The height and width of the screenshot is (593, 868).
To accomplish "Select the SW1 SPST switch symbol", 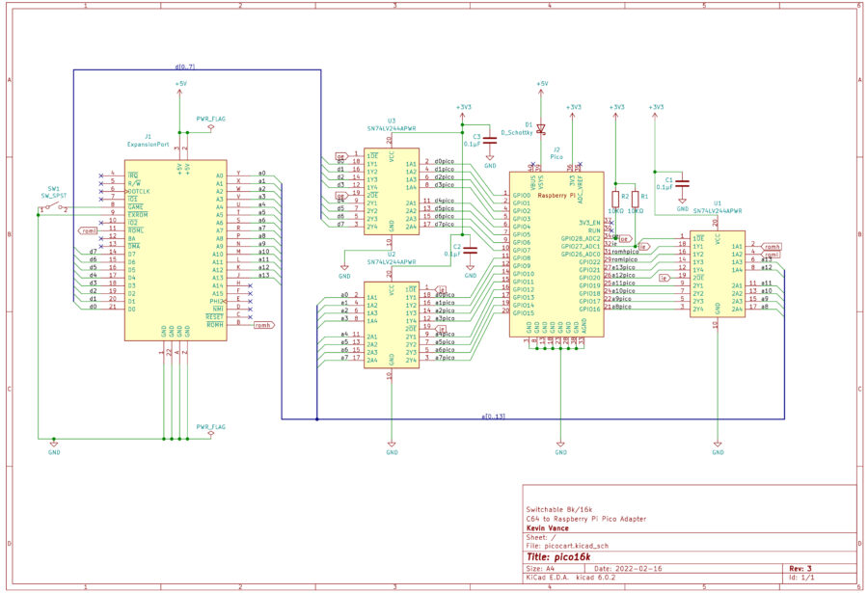I will [54, 207].
